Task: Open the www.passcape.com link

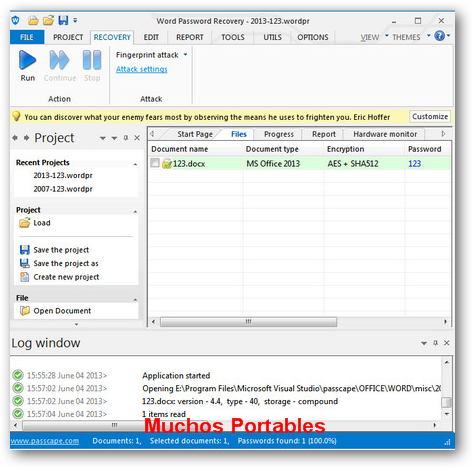Action: (x=45, y=441)
